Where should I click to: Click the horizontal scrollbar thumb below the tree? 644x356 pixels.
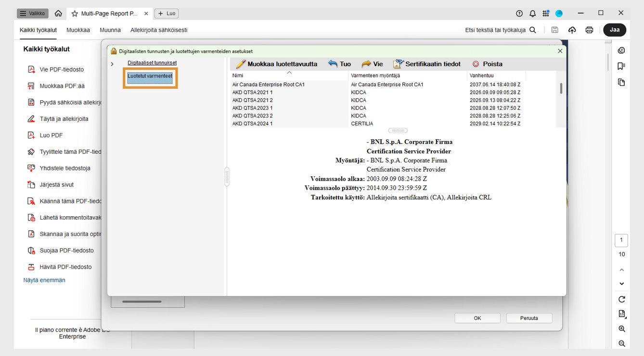click(142, 302)
